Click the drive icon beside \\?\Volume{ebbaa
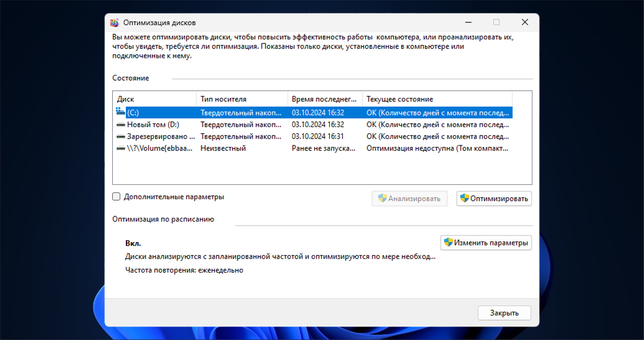The image size is (644, 340). coord(120,148)
